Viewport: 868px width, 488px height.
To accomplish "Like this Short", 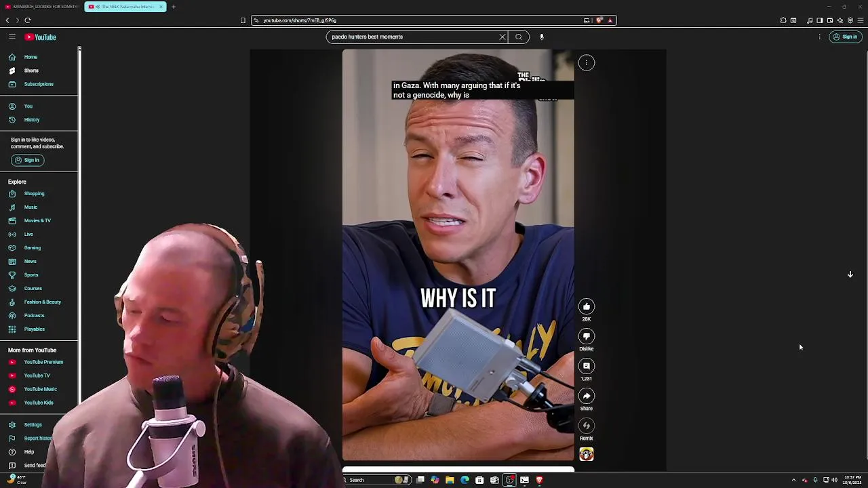I will tap(587, 306).
